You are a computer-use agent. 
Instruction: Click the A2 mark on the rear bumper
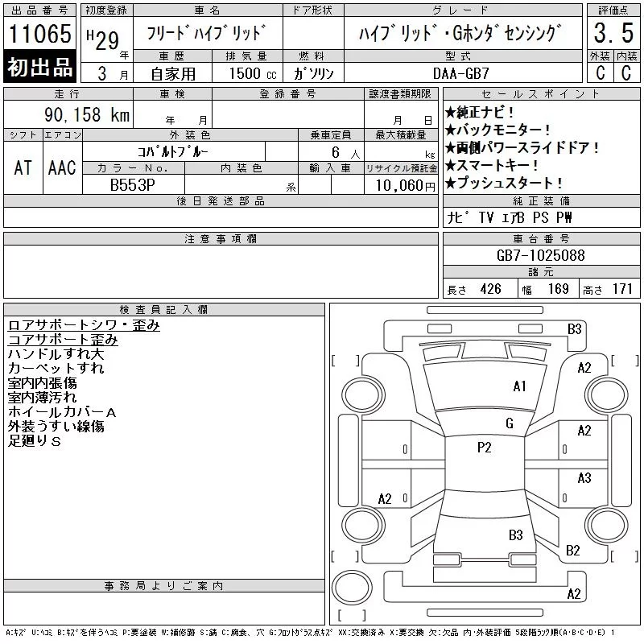pos(573,594)
